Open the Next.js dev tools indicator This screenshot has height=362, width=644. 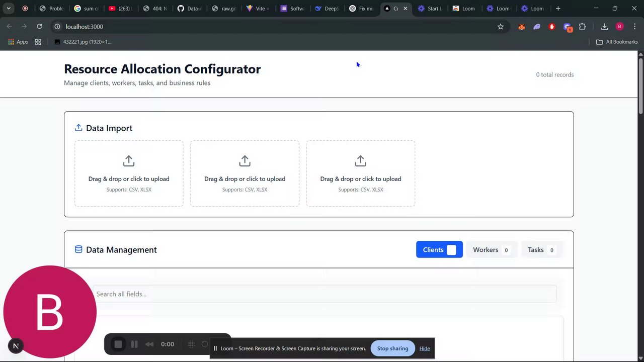pos(16,346)
